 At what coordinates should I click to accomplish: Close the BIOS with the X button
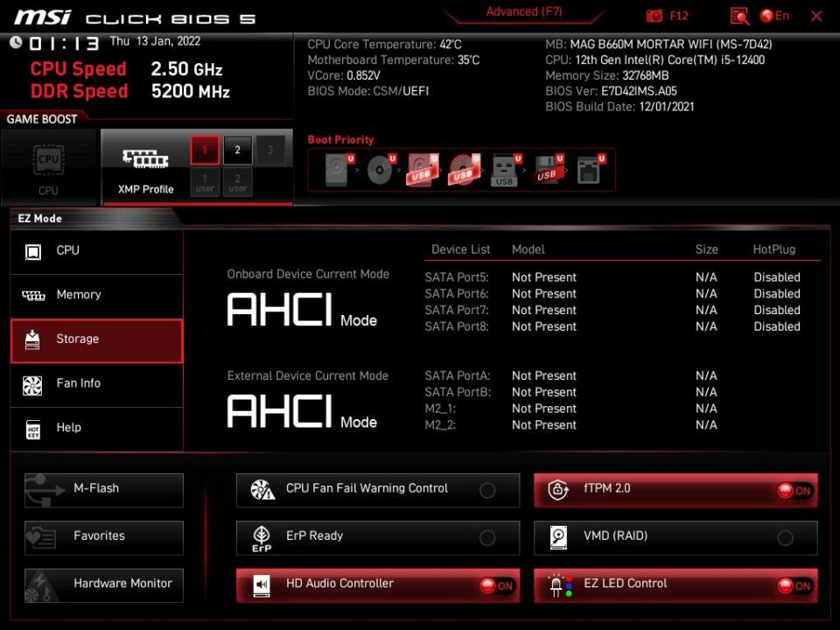[816, 16]
